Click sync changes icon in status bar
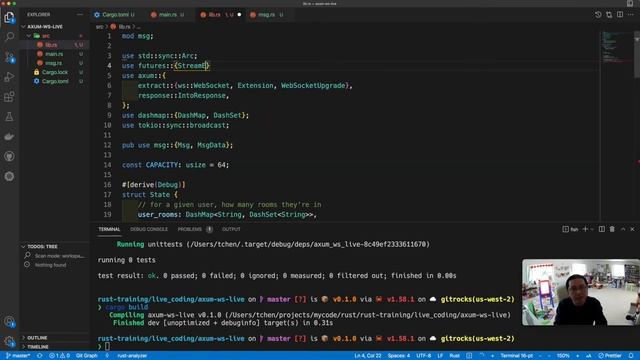 coord(40,356)
